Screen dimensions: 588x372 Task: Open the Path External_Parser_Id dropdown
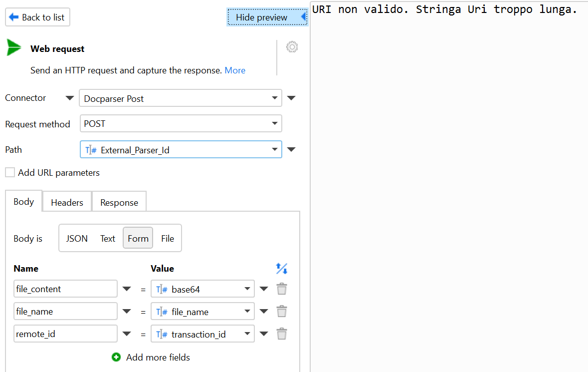pyautogui.click(x=181, y=149)
